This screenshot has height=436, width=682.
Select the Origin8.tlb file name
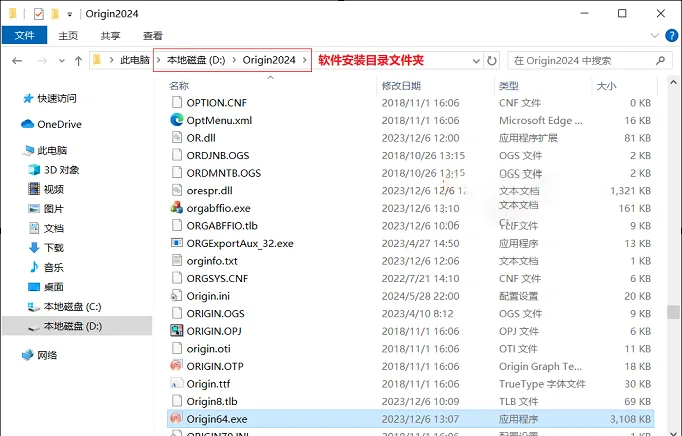point(212,401)
